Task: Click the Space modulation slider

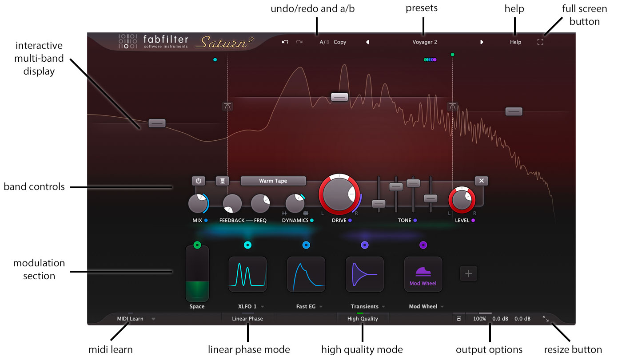Action: coord(197,274)
